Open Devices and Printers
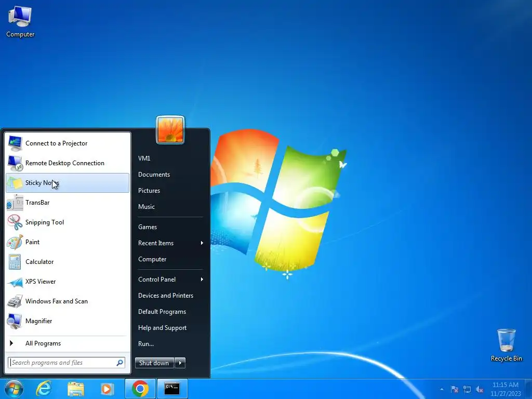The width and height of the screenshot is (532, 399). coord(166,296)
